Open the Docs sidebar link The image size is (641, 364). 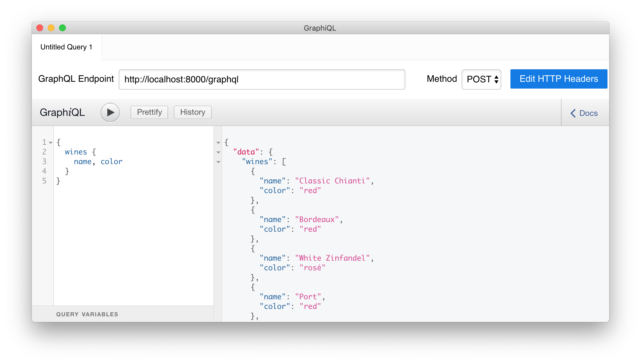click(x=588, y=113)
